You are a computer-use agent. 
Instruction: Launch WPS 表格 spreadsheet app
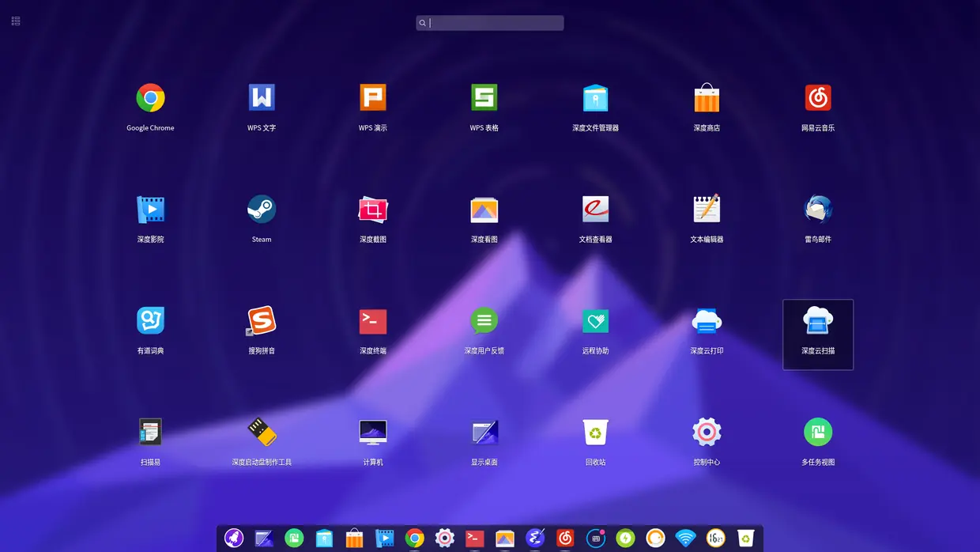click(484, 98)
